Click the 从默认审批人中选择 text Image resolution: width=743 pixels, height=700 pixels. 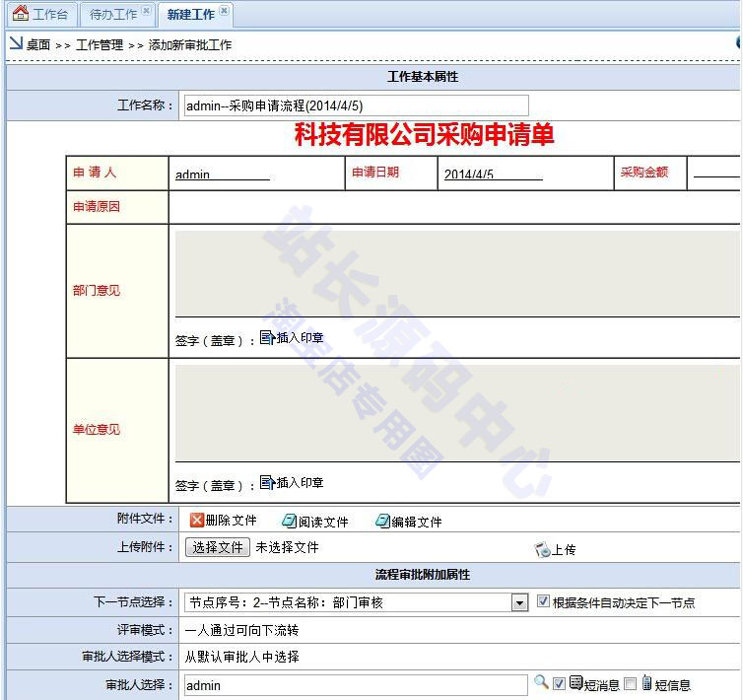tap(242, 657)
